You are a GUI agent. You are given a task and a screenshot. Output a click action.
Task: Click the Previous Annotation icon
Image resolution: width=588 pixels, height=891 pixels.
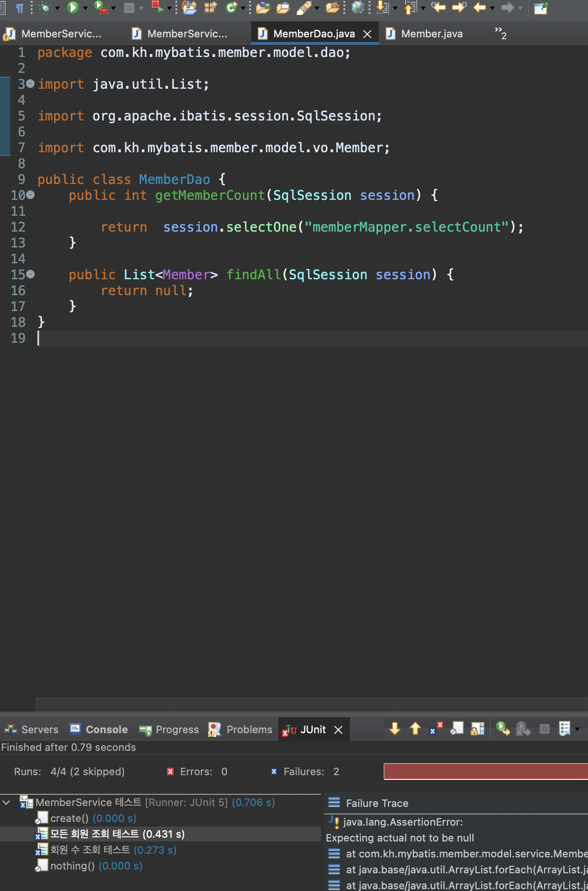pos(411,7)
